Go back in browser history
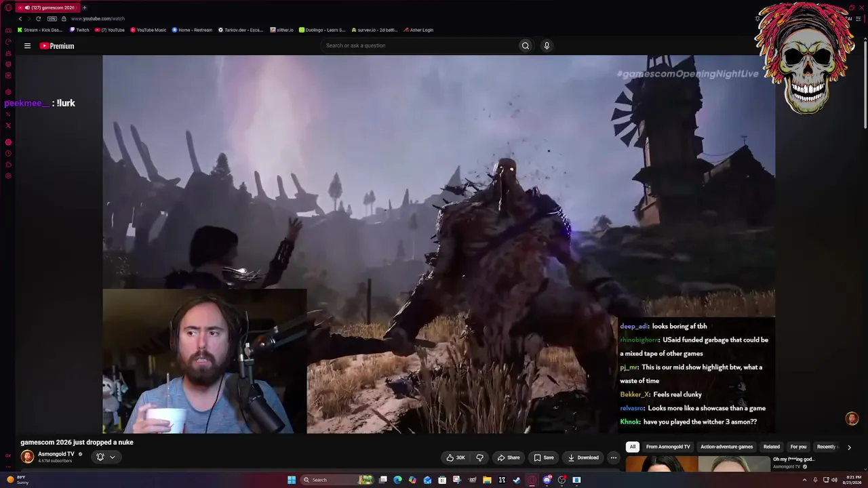 click(x=20, y=19)
